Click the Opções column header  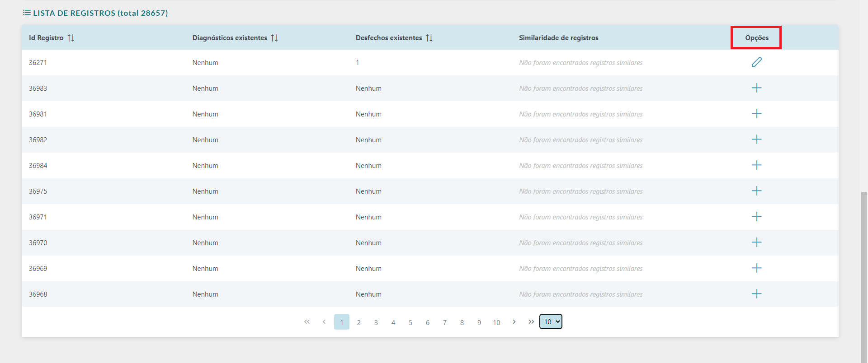(757, 38)
